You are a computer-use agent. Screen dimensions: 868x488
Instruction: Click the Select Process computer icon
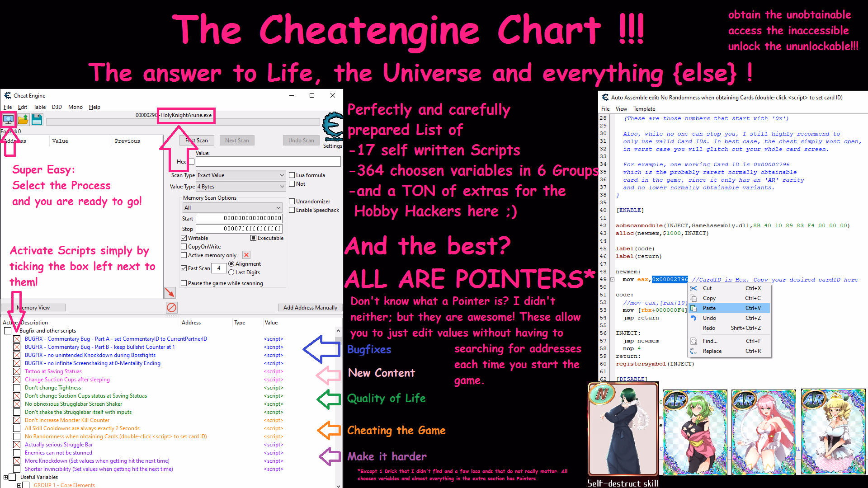pyautogui.click(x=8, y=120)
